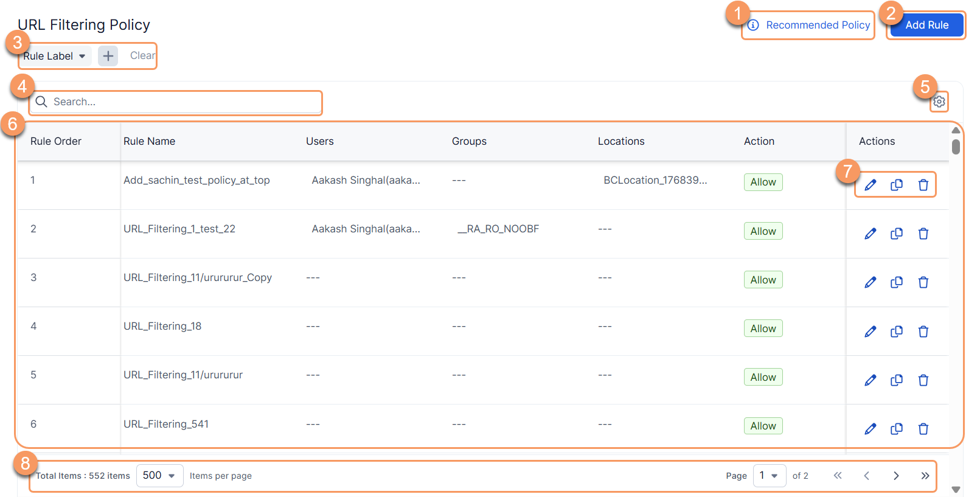Go to the next page
The width and height of the screenshot is (980, 497).
896,476
